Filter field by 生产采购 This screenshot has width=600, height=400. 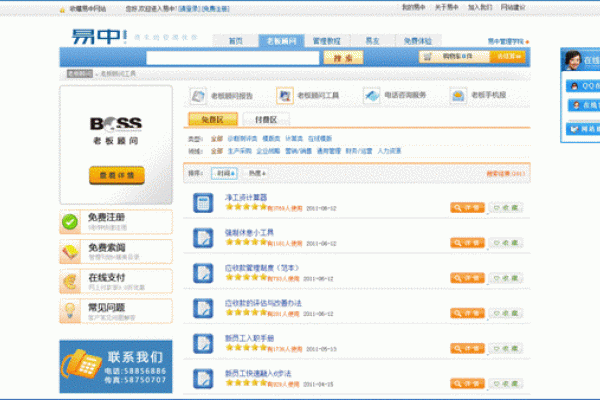click(x=240, y=151)
